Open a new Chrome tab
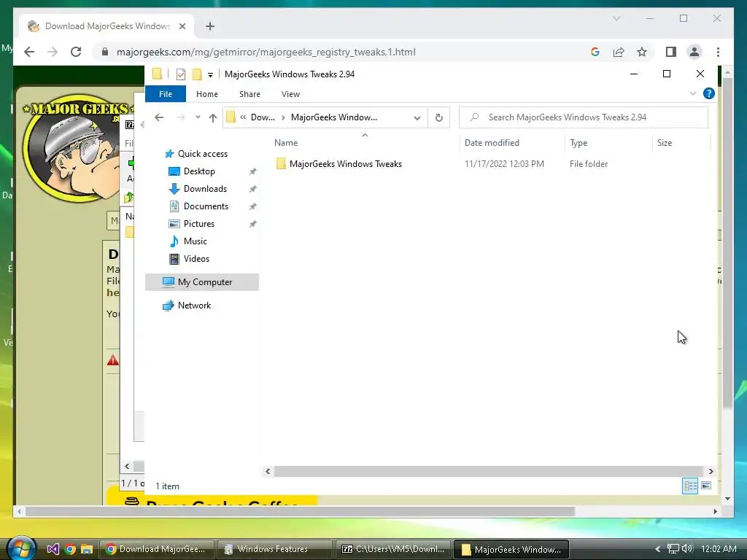Image resolution: width=747 pixels, height=560 pixels. (x=210, y=26)
